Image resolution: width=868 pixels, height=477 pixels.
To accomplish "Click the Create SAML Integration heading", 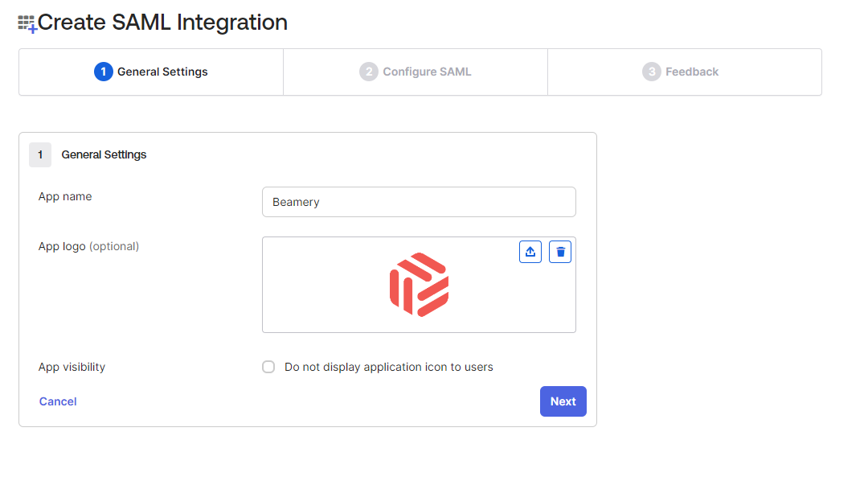I will point(162,23).
